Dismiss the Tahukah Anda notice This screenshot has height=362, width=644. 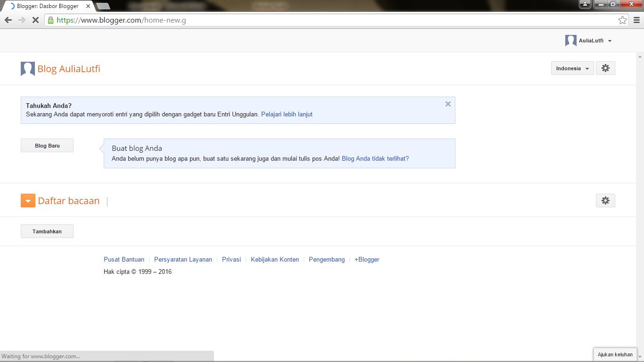pos(448,104)
